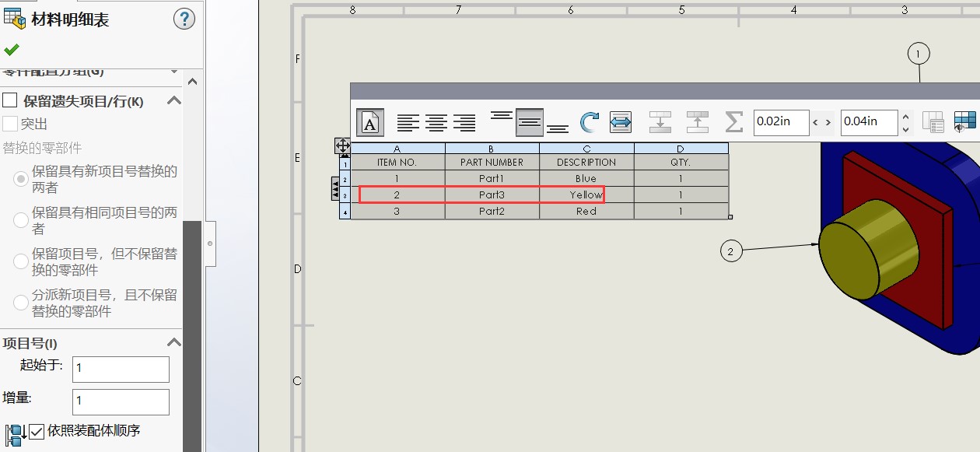The width and height of the screenshot is (980, 452).
Task: Align text to the top of cell
Action: [x=502, y=117]
